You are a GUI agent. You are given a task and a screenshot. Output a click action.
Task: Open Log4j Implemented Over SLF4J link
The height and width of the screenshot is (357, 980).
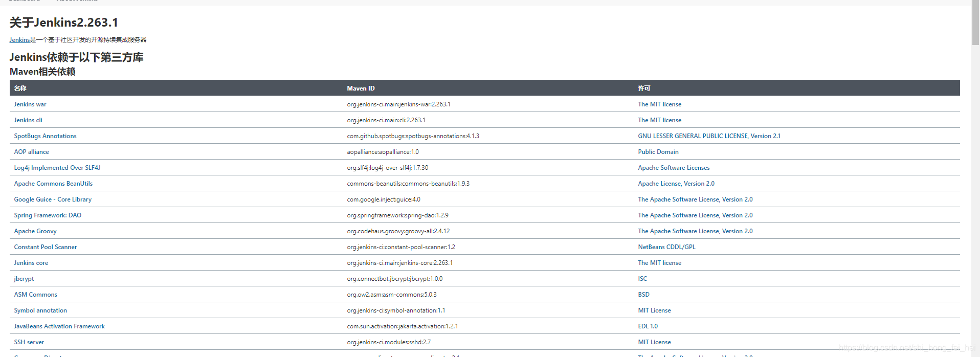pos(57,168)
